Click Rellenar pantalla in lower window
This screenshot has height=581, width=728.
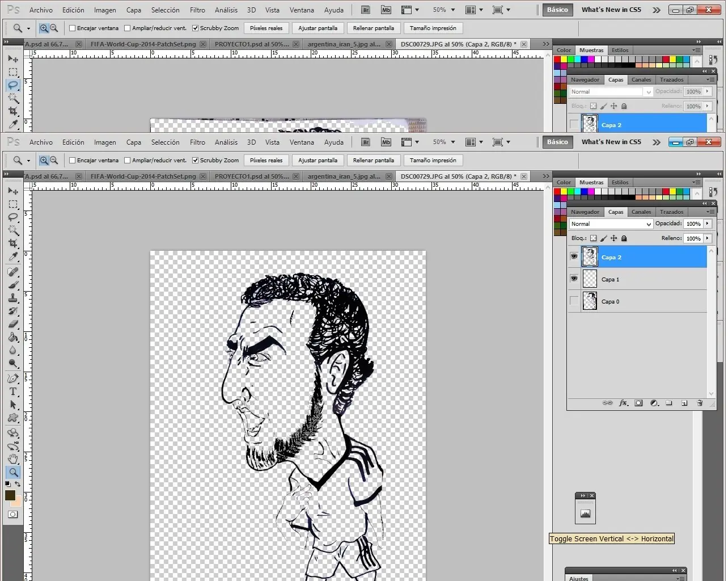374,161
